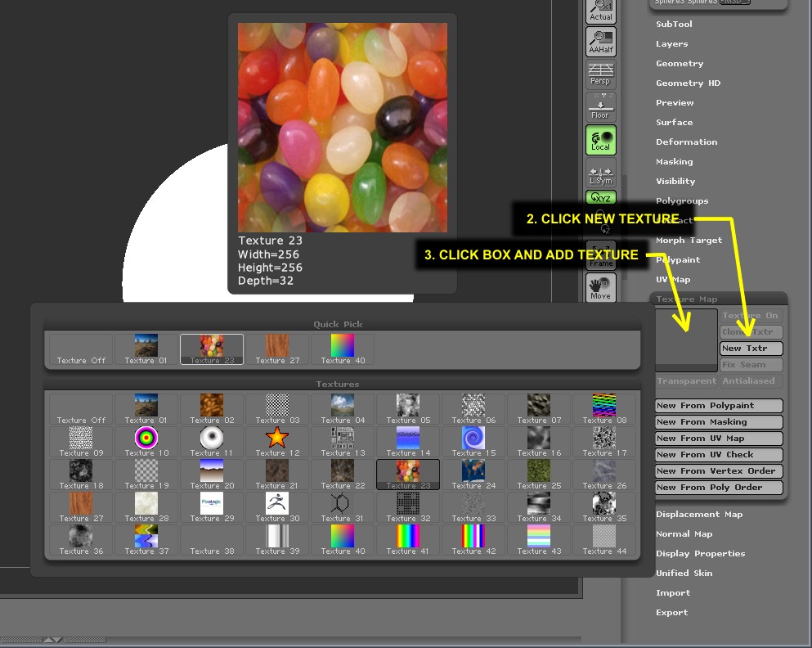This screenshot has width=812, height=648.
Task: Select Texture 08 rainbow stripes
Action: (x=604, y=409)
